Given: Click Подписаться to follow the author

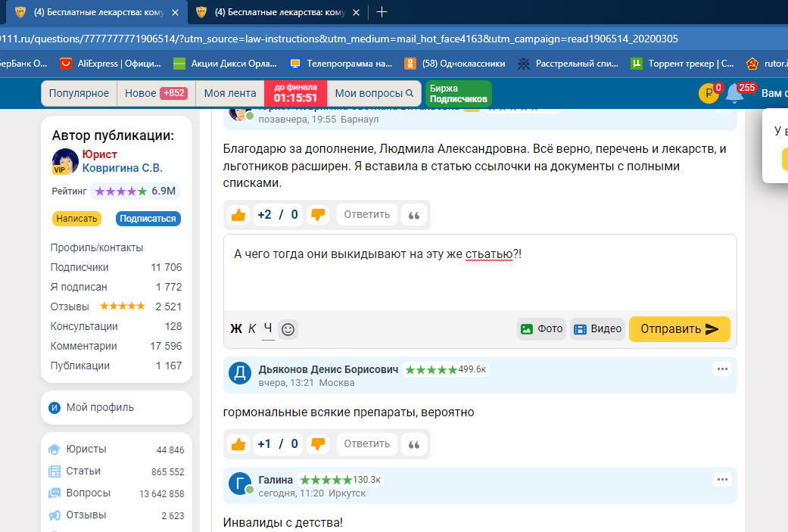Looking at the screenshot, I should tap(148, 219).
